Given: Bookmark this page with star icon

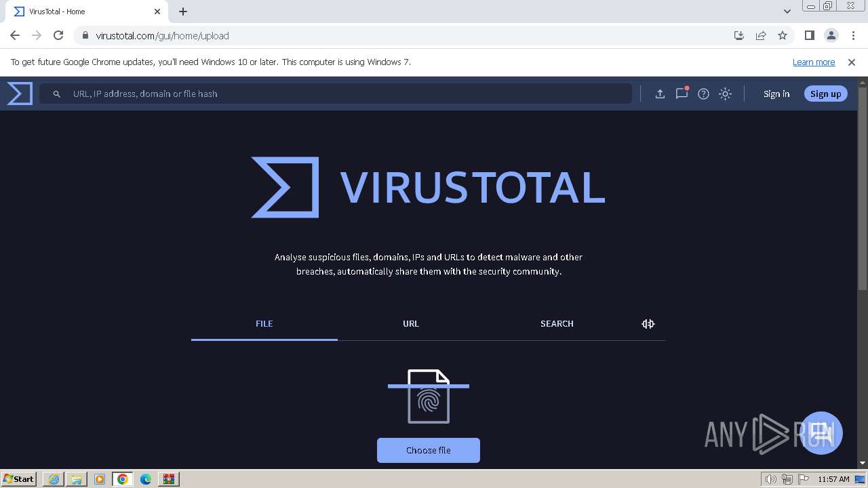Looking at the screenshot, I should (x=783, y=35).
